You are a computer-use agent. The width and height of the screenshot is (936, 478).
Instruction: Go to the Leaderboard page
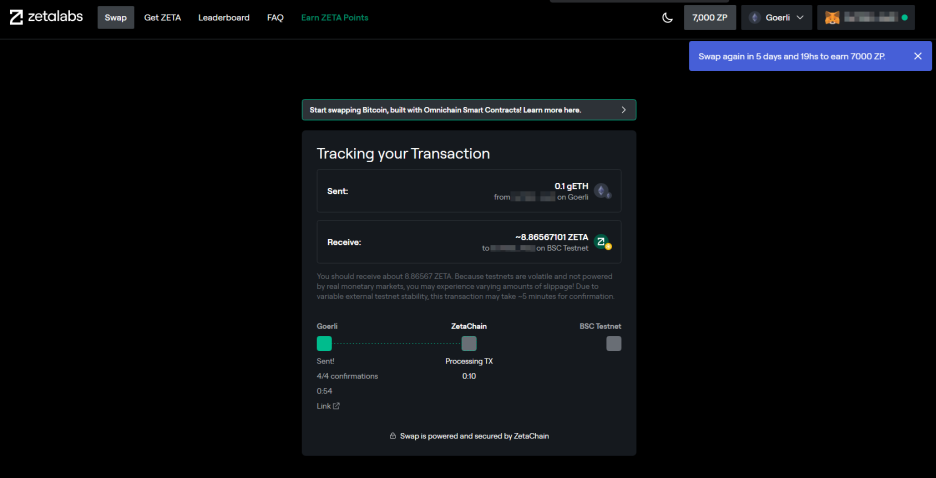pos(224,18)
